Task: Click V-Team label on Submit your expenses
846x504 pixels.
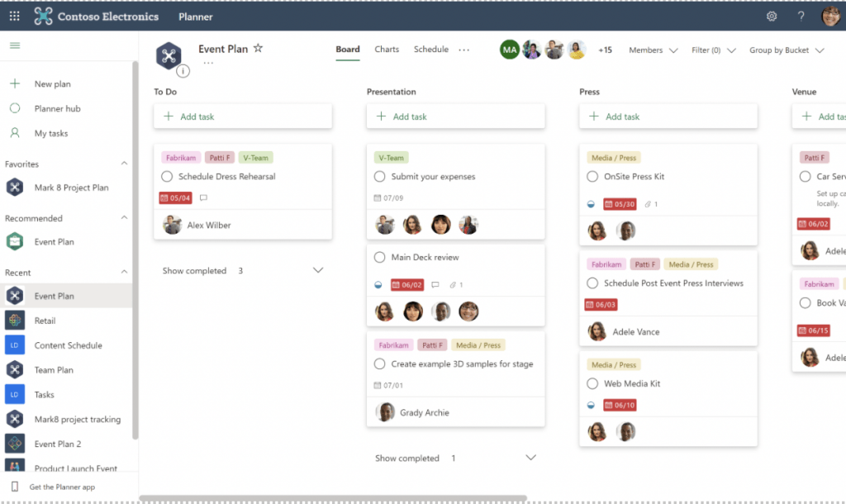Action: coord(391,158)
